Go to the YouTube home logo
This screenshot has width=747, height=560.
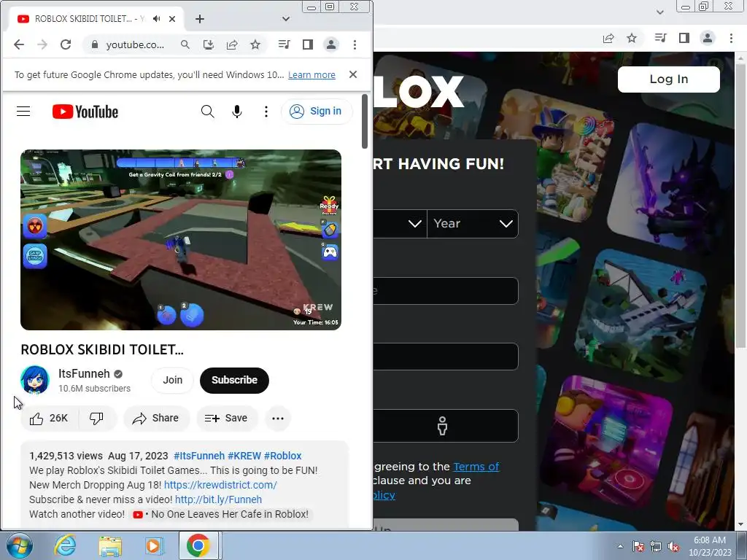point(85,112)
